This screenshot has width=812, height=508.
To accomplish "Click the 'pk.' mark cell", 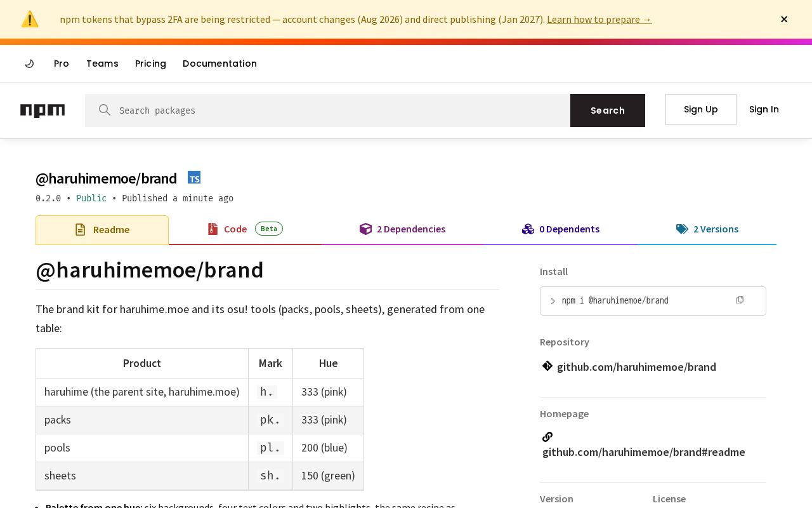I will tap(270, 420).
